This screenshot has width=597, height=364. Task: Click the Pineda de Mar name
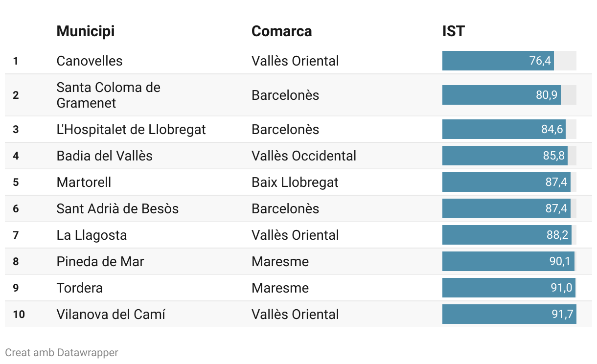click(x=100, y=262)
